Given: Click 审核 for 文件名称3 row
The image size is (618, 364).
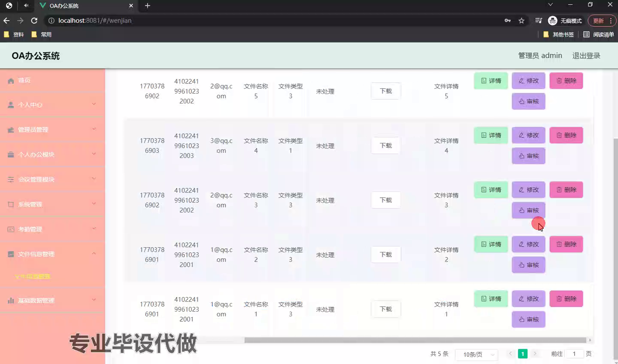Looking at the screenshot, I should pos(528,210).
